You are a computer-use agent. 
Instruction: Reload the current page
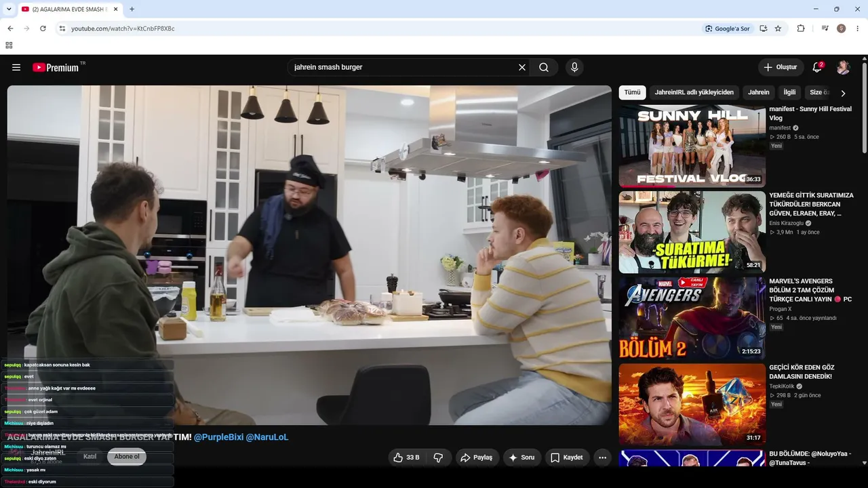coord(43,28)
